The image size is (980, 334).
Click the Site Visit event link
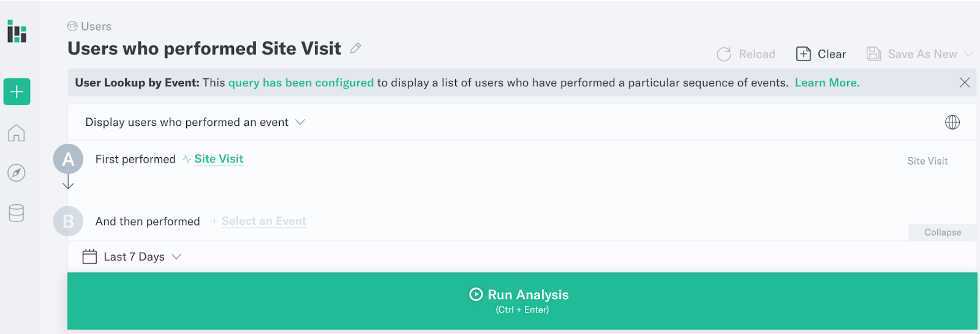(219, 159)
